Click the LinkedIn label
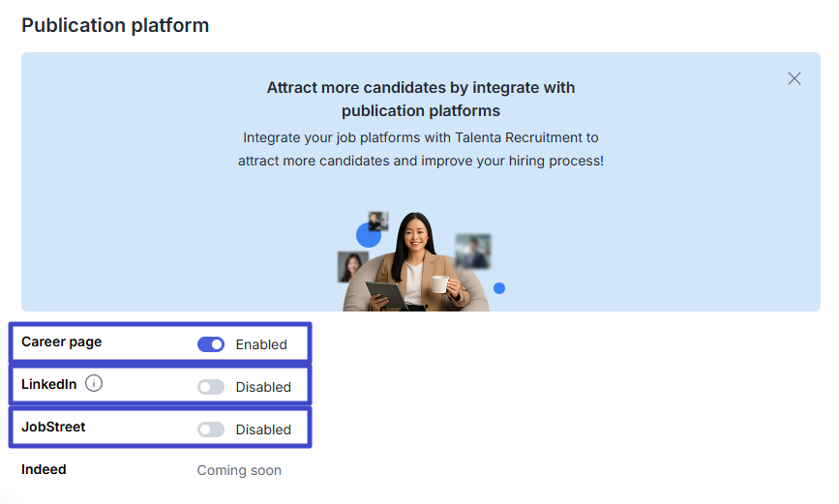The width and height of the screenshot is (839, 504). coord(48,384)
